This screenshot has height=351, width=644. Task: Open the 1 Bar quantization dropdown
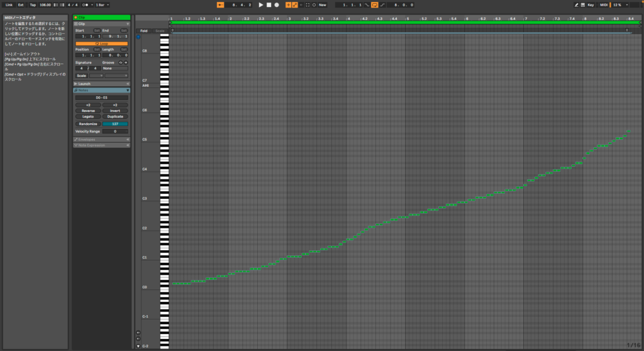pos(103,4)
